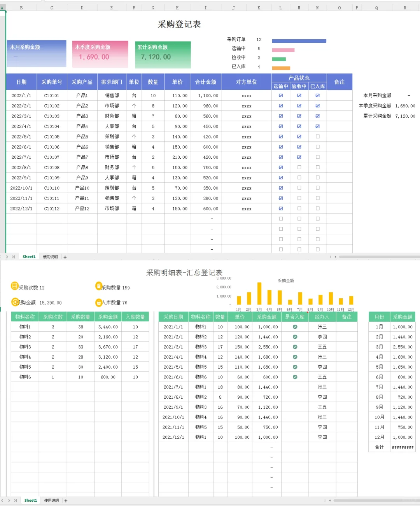Select the Sheet1 tab on the lower worksheet

(30, 501)
